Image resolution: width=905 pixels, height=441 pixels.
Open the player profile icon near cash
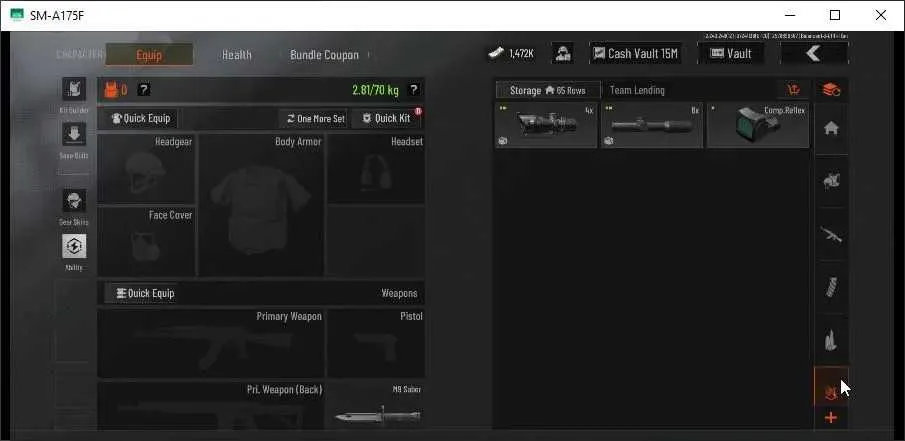(x=562, y=54)
